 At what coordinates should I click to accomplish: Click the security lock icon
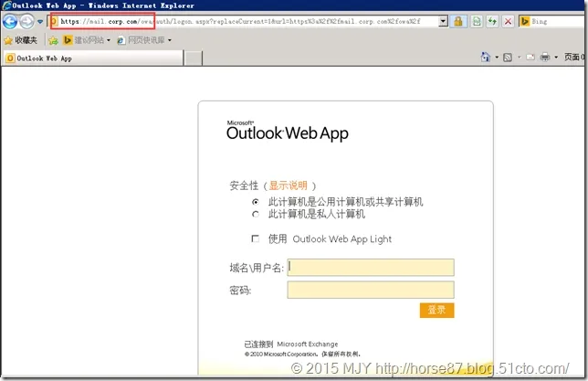pos(458,21)
